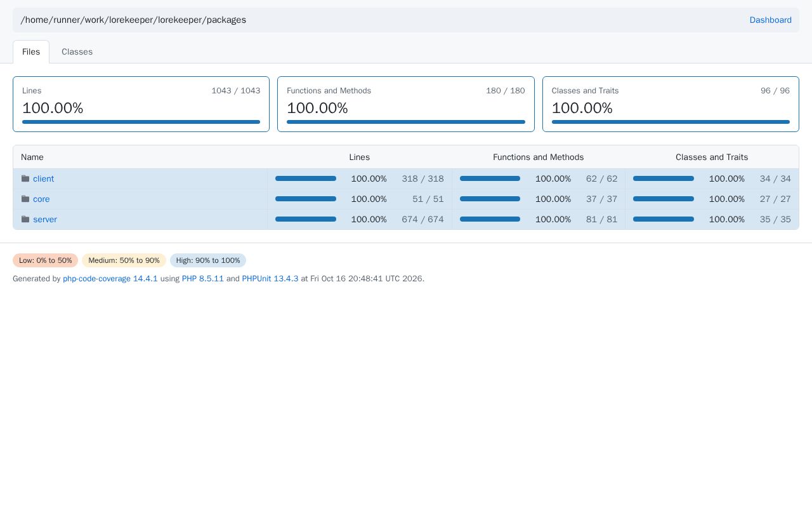The width and height of the screenshot is (812, 508).
Task: Open the server directory link
Action: click(x=45, y=220)
